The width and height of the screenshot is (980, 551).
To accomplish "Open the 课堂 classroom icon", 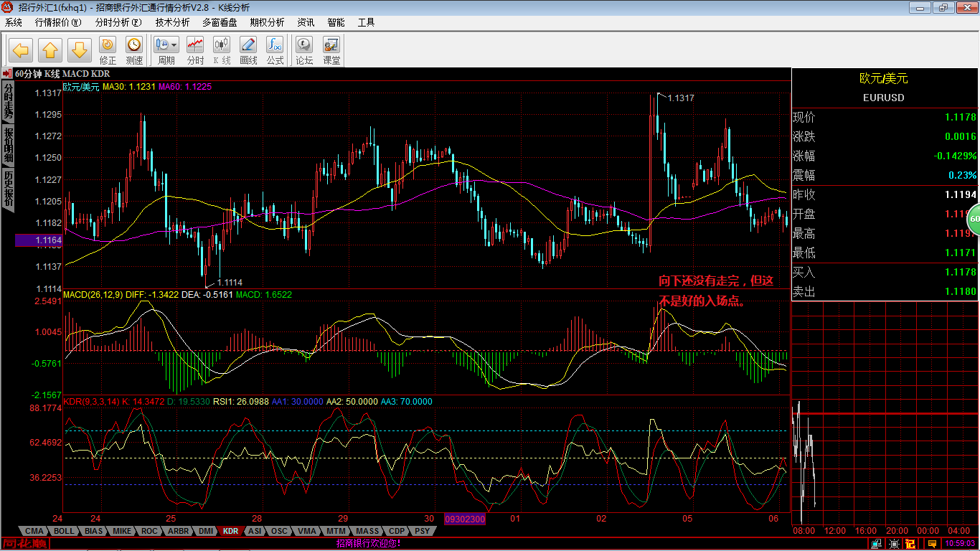I will 331,51.
